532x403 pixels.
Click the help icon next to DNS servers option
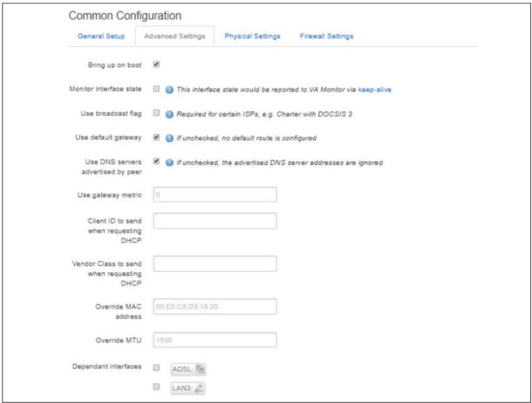click(169, 163)
